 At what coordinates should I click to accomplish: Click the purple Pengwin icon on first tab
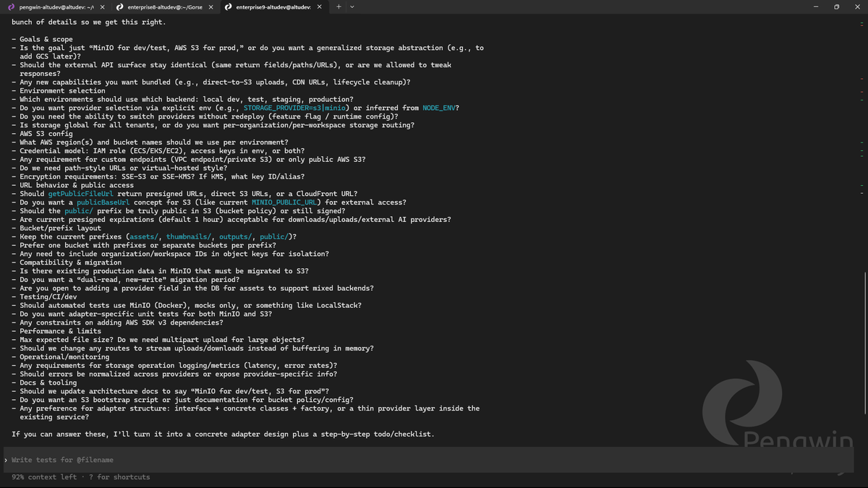click(x=12, y=7)
